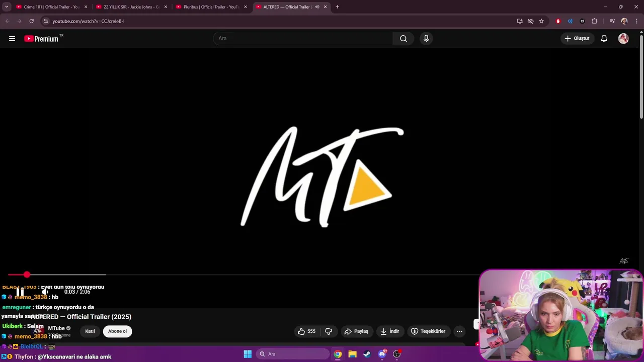Click the crossed-eye tracking protection icon
This screenshot has height=362, width=644.
(x=530, y=21)
